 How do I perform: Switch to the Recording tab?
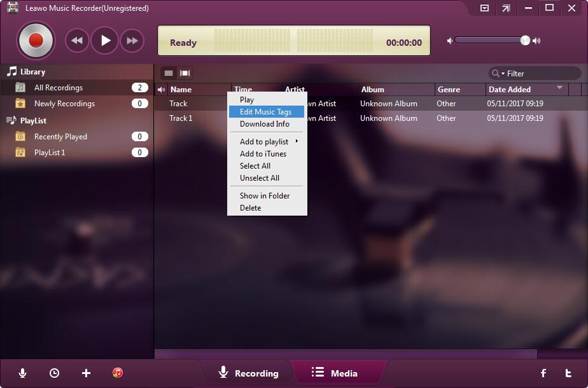(x=248, y=373)
